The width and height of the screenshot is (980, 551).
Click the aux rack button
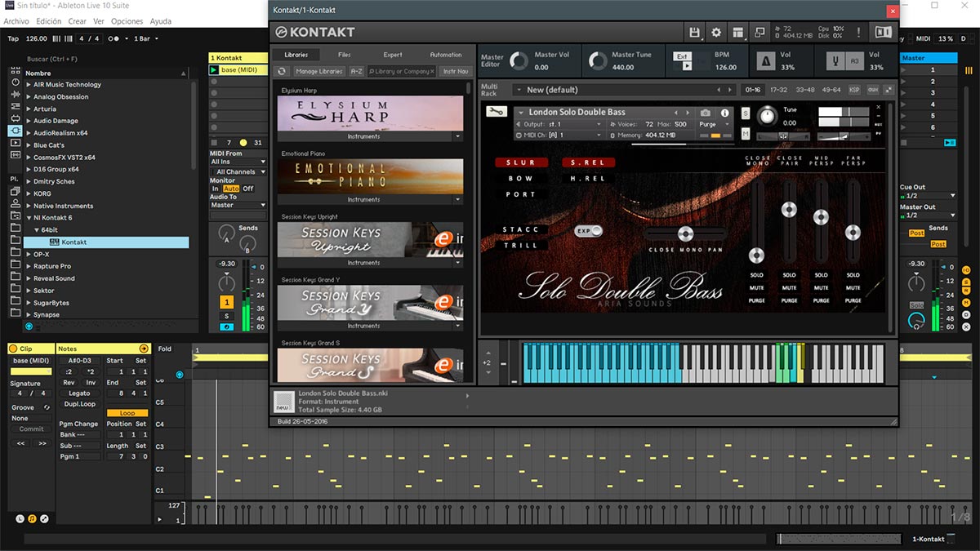(873, 90)
